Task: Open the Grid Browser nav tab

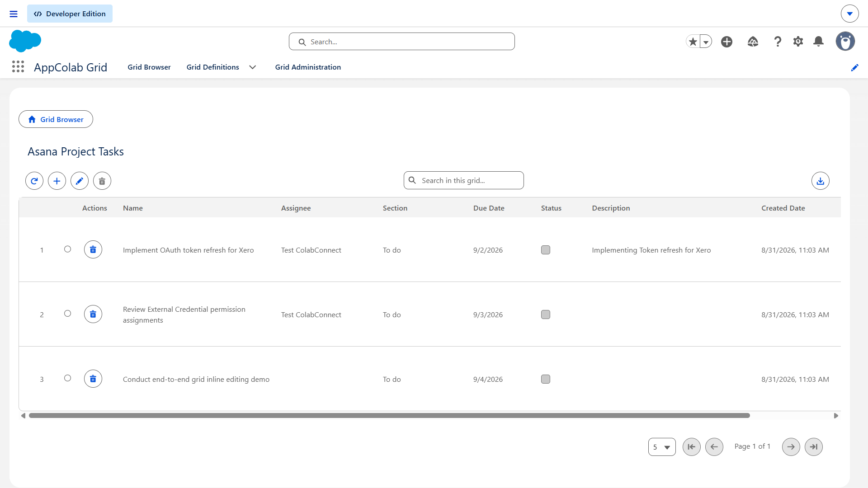Action: [x=149, y=67]
